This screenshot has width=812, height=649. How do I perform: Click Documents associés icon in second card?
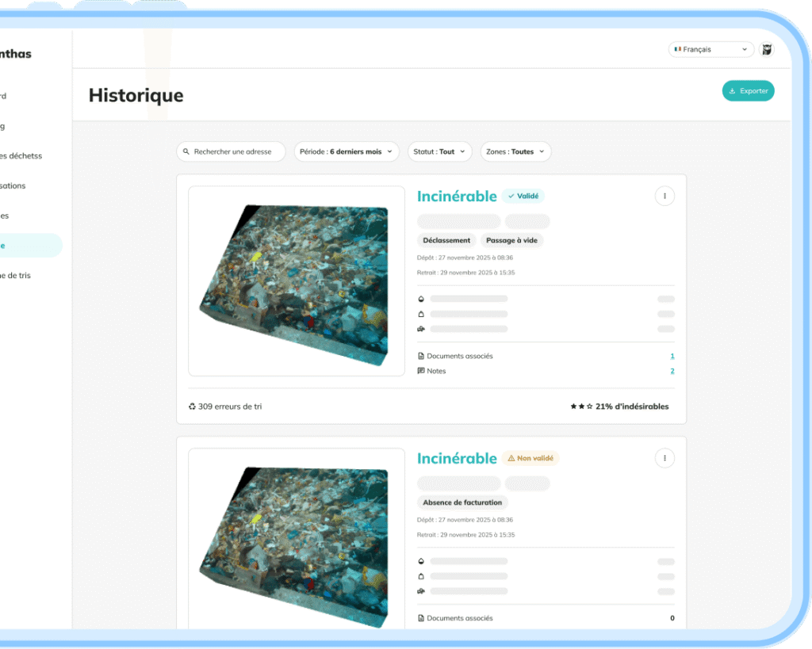[x=421, y=618]
